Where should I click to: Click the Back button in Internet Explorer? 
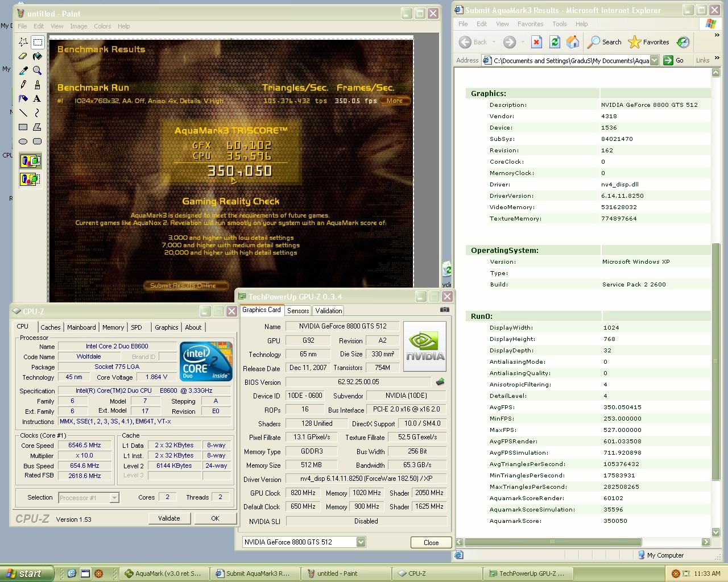[x=473, y=42]
